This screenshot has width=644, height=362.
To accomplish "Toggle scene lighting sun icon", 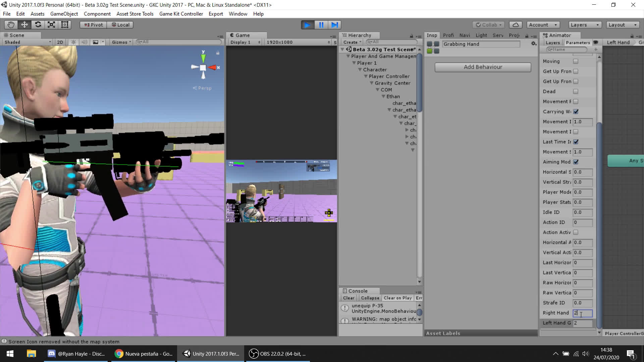I will click(73, 42).
